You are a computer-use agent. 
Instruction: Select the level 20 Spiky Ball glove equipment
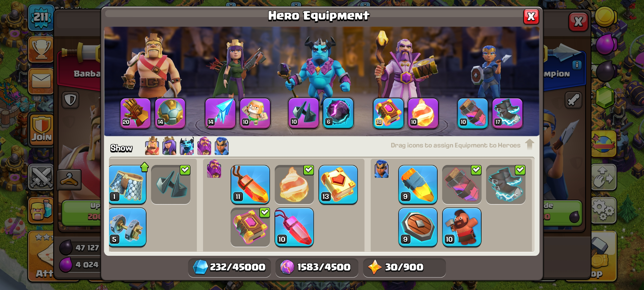[135, 113]
